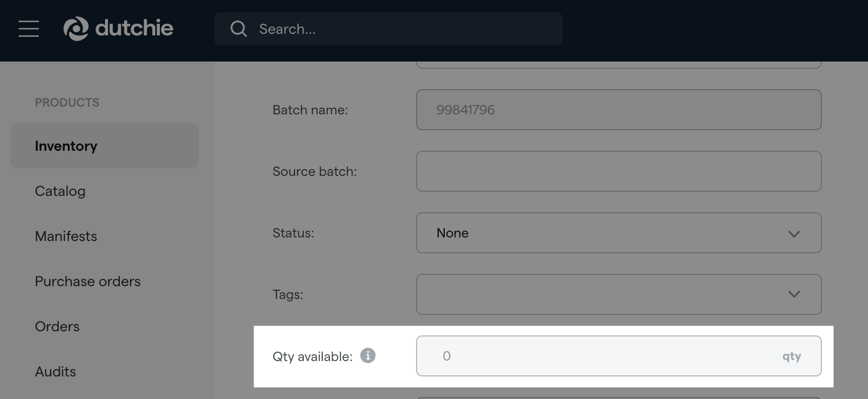Open the Catalog section
This screenshot has height=399, width=868.
(x=60, y=191)
